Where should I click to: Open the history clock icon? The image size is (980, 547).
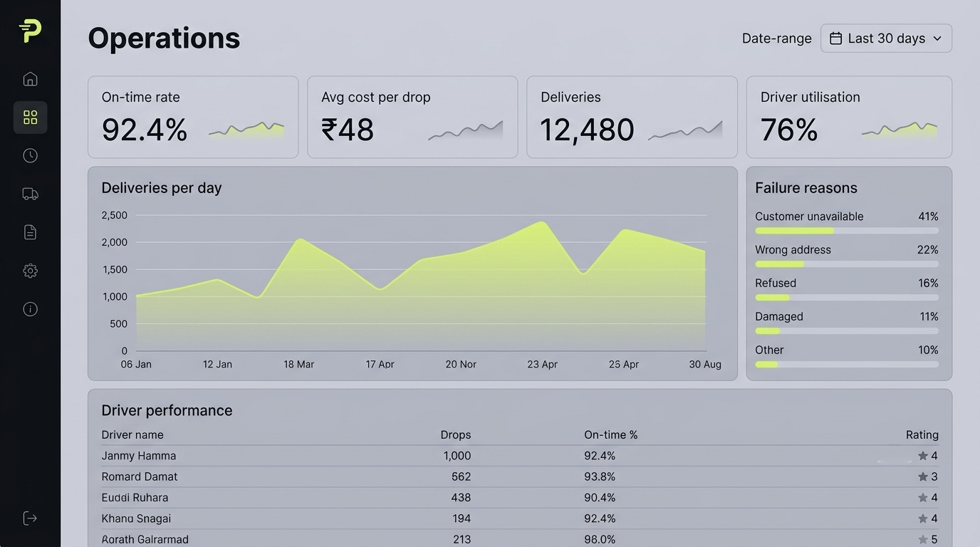pyautogui.click(x=30, y=155)
